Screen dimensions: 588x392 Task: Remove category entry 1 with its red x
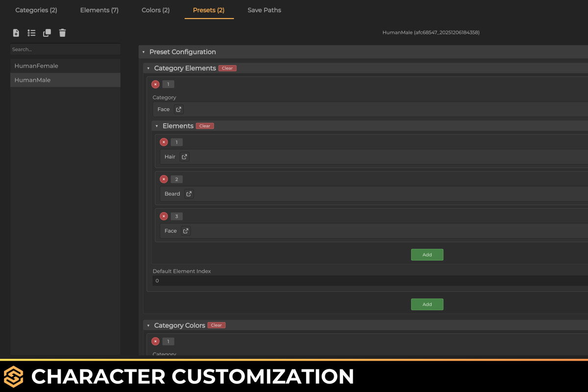[x=155, y=84]
